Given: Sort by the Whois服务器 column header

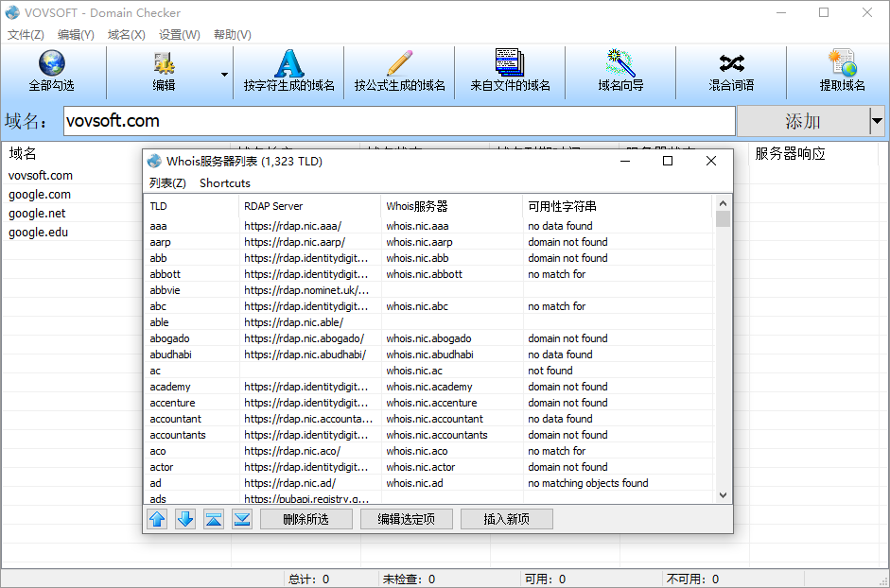Looking at the screenshot, I should [452, 206].
